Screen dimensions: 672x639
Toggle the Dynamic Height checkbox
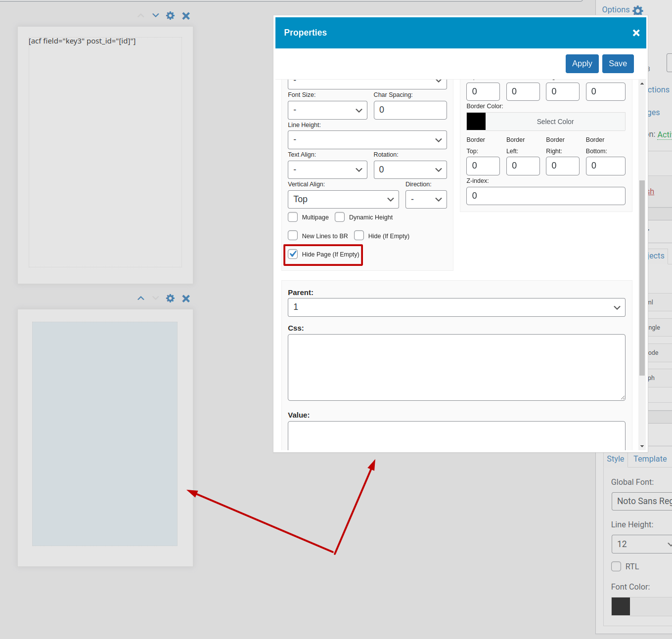coord(340,217)
